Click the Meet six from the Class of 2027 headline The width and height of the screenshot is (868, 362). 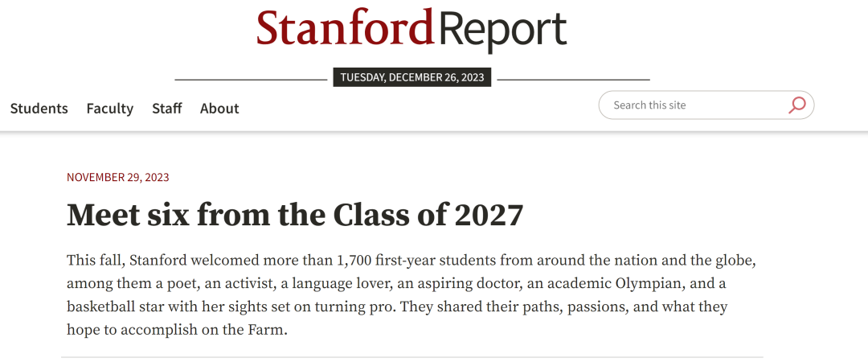tap(294, 215)
